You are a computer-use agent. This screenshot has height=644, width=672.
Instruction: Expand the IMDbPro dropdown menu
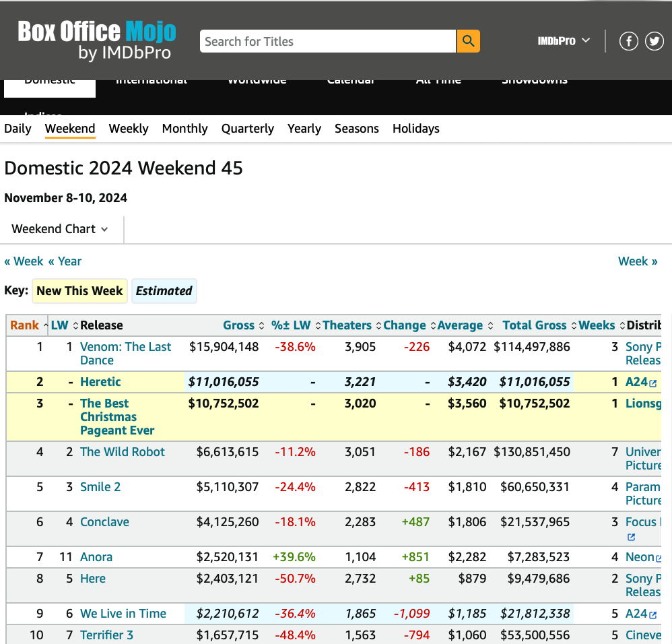coord(564,41)
